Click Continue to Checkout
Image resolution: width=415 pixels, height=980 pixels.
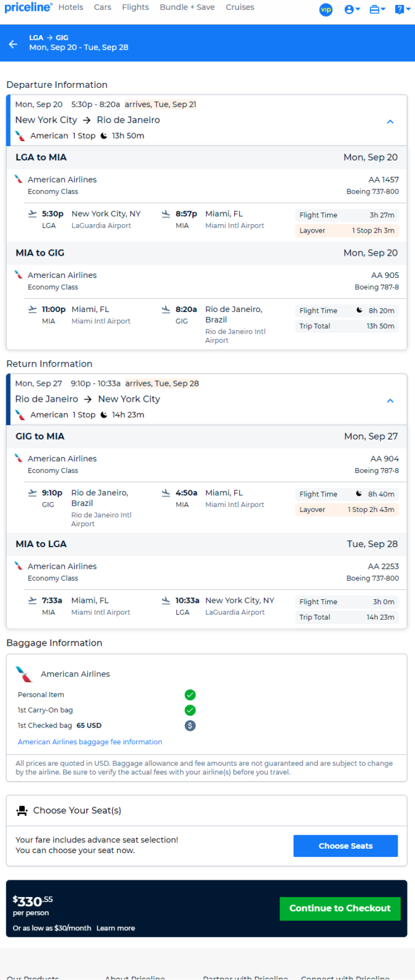340,908
